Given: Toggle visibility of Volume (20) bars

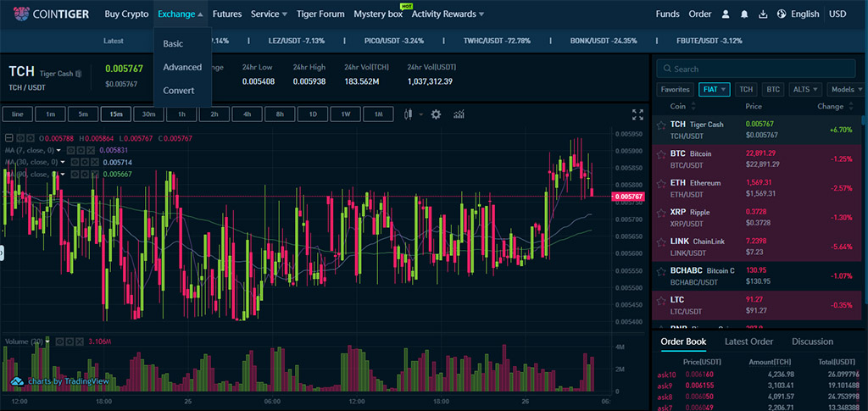Looking at the screenshot, I should click(60, 342).
